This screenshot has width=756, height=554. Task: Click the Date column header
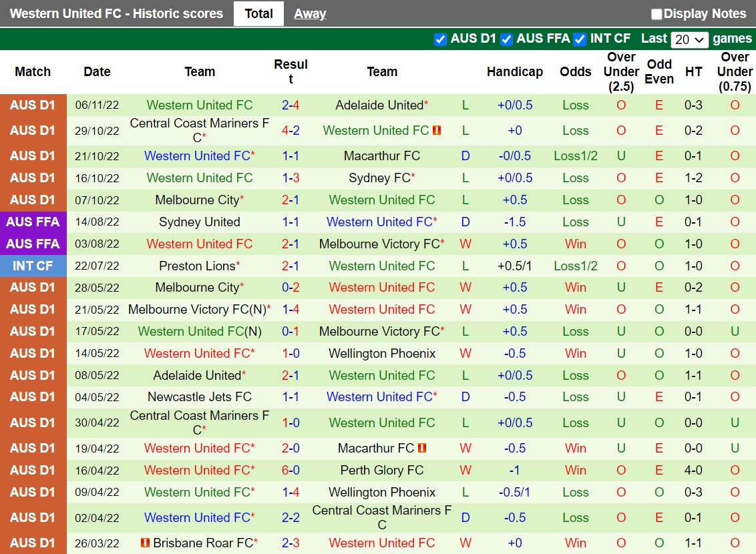[97, 71]
